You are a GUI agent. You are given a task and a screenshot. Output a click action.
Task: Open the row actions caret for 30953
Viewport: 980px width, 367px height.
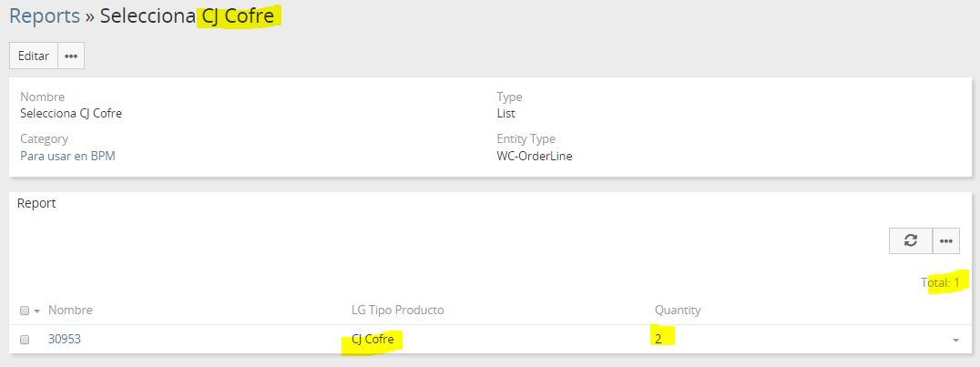click(x=955, y=340)
